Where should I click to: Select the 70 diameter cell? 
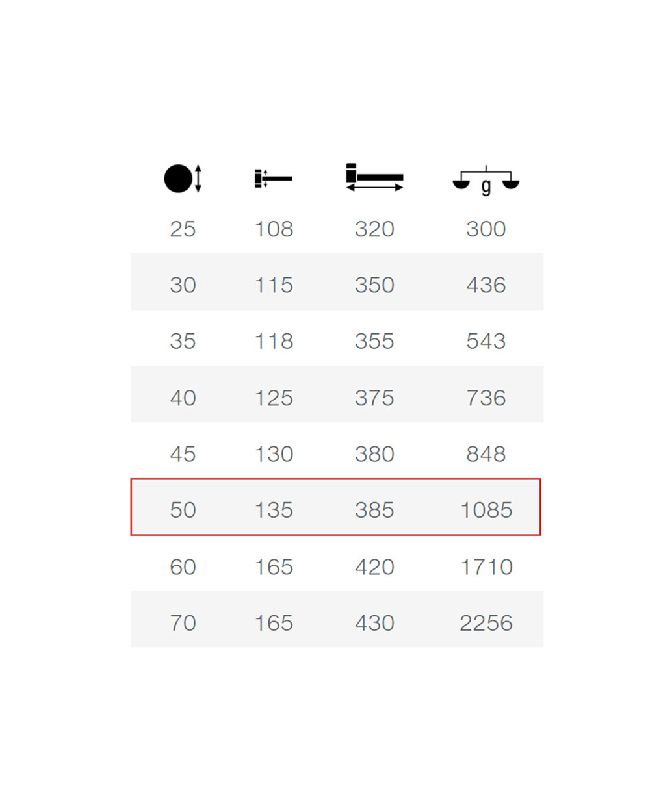[x=183, y=623]
